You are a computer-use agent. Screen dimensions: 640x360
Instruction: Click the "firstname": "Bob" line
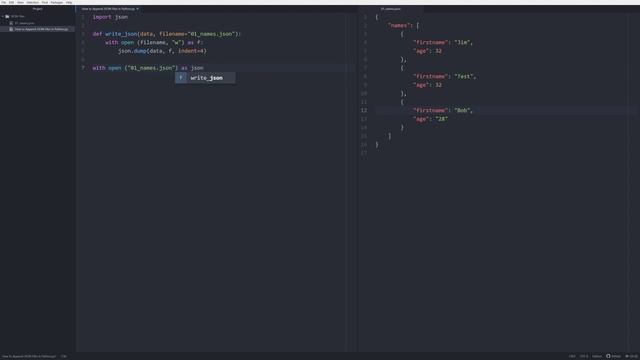click(x=443, y=110)
